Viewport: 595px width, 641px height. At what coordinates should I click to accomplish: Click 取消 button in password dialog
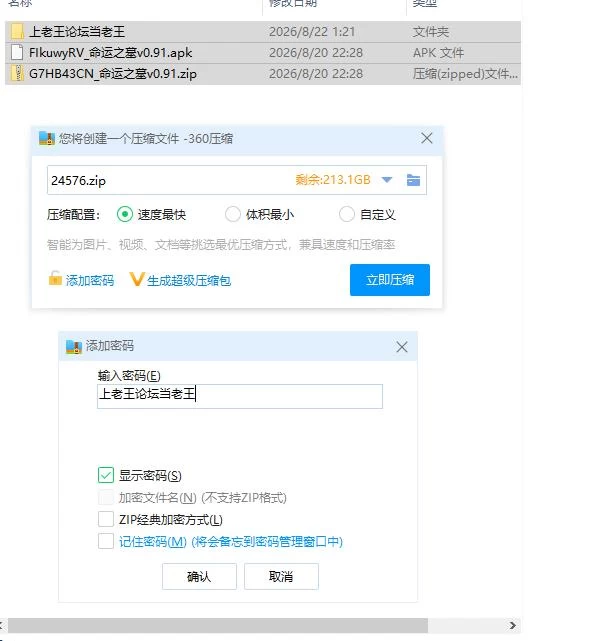[x=281, y=576]
